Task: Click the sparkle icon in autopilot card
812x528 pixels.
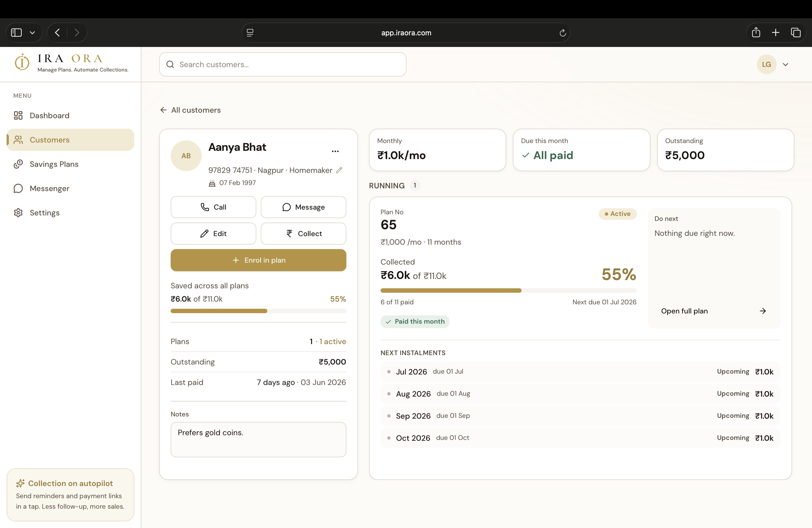Action: click(x=20, y=483)
